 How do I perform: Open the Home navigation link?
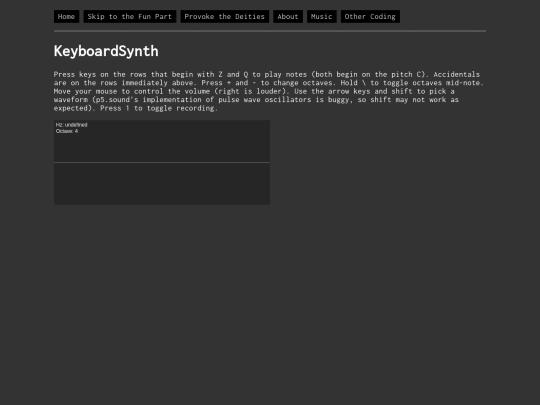pos(66,17)
